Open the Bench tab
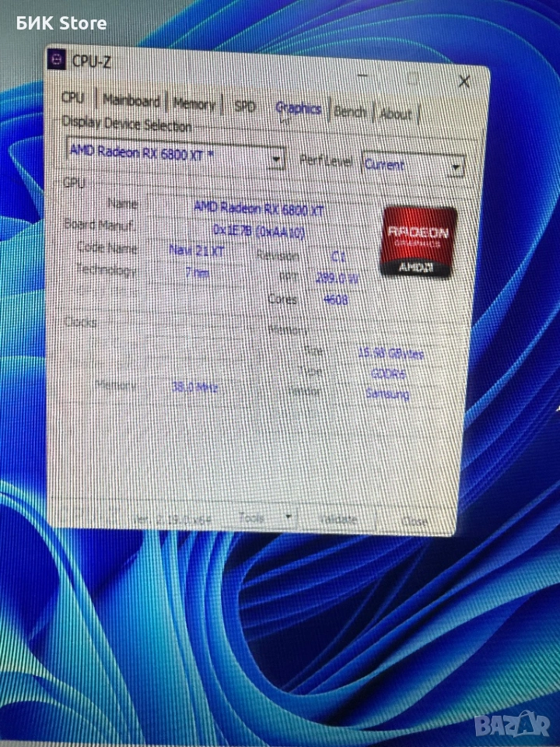The image size is (560, 747). click(350, 112)
